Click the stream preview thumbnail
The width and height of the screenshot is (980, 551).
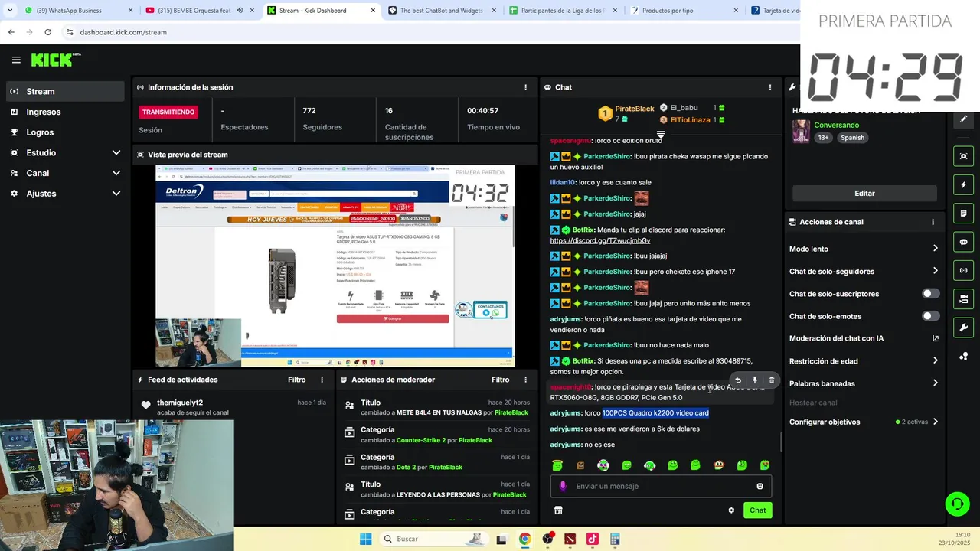coord(335,266)
